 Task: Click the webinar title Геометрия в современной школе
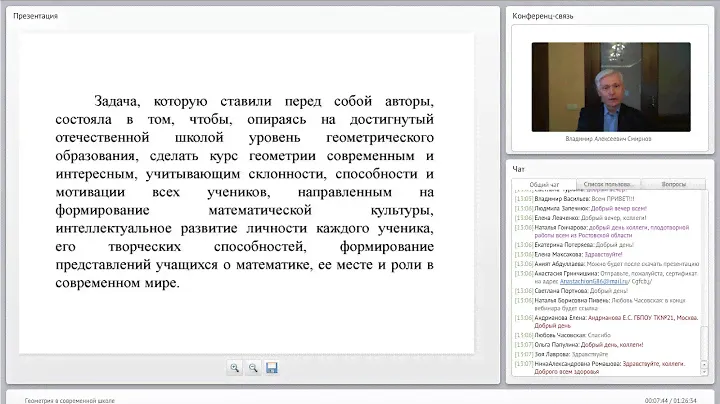[70, 399]
